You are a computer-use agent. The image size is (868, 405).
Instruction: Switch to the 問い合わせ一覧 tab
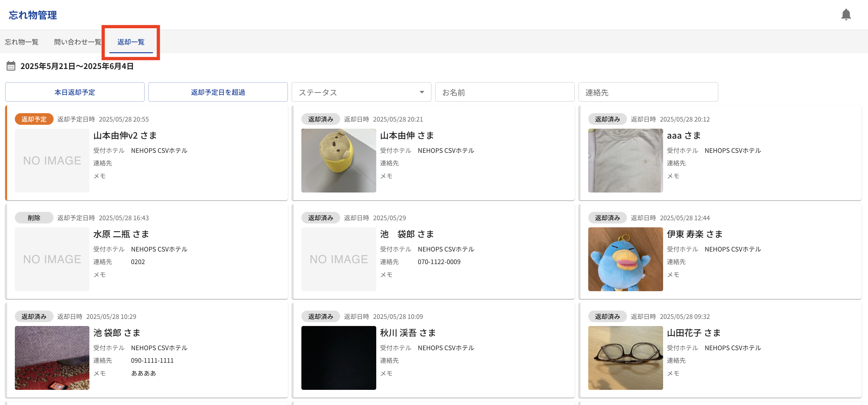click(x=77, y=42)
